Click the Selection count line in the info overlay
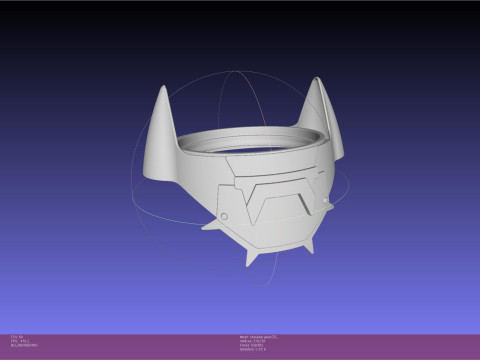This screenshot has width=480, height=360. [253, 349]
